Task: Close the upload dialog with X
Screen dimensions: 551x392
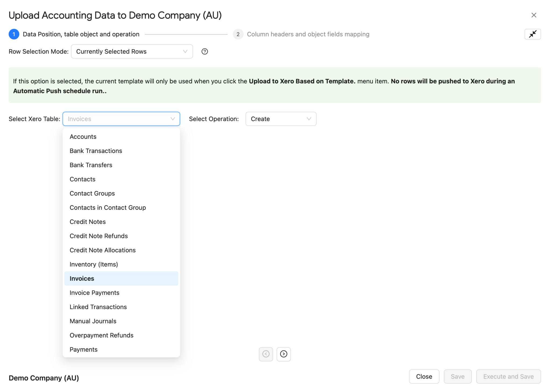Action: pyautogui.click(x=534, y=15)
